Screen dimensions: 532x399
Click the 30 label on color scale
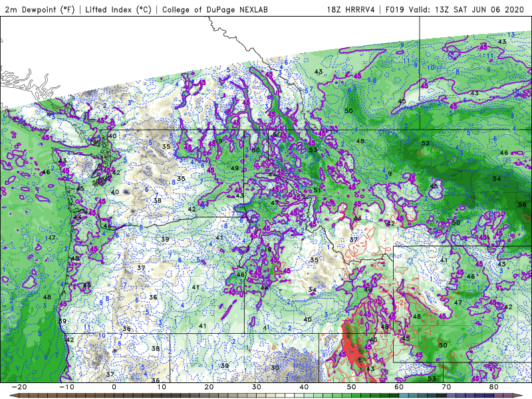click(x=257, y=387)
